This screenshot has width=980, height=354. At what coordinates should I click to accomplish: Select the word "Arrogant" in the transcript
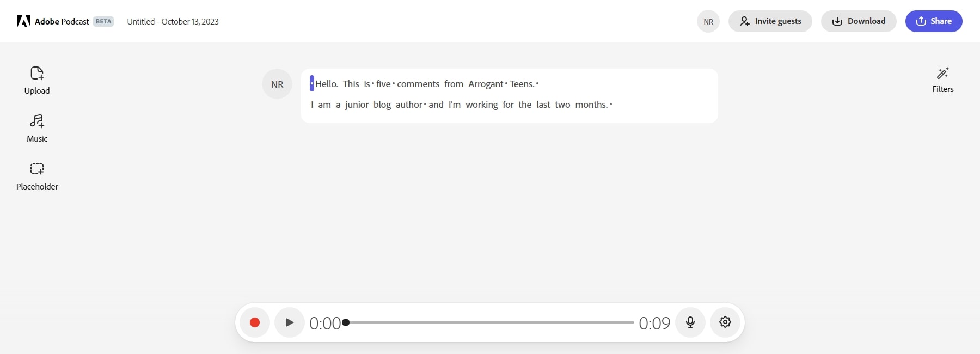(486, 84)
